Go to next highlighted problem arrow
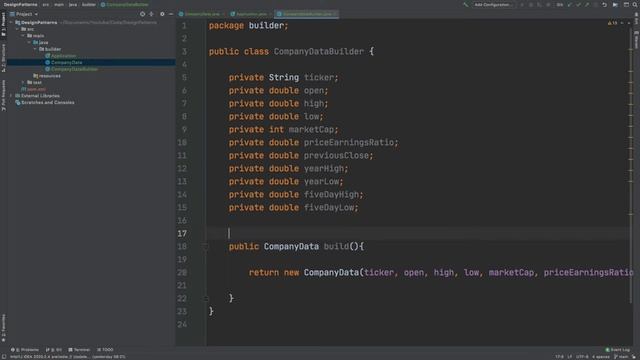The image size is (640, 360). click(629, 23)
